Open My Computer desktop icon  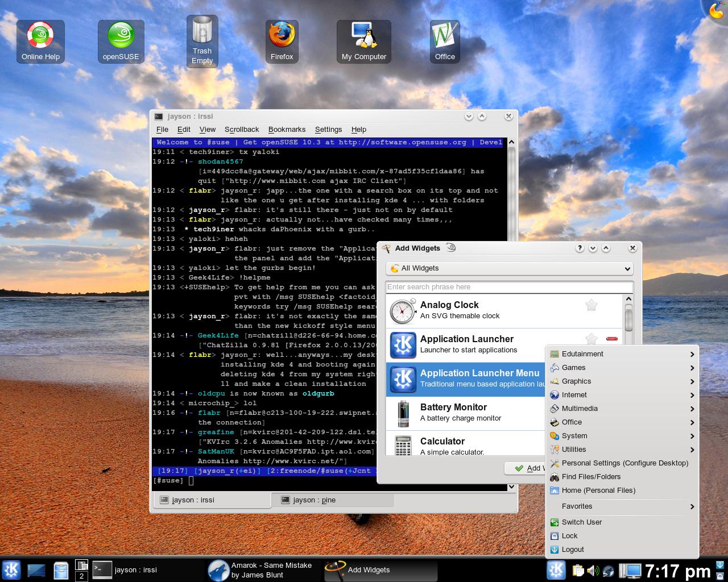364,41
